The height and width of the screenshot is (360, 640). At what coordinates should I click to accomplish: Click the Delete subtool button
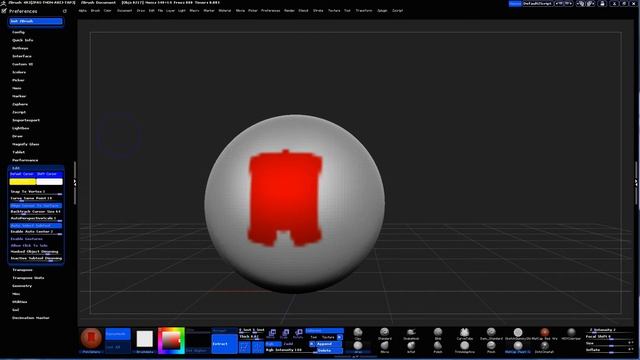tap(329, 350)
